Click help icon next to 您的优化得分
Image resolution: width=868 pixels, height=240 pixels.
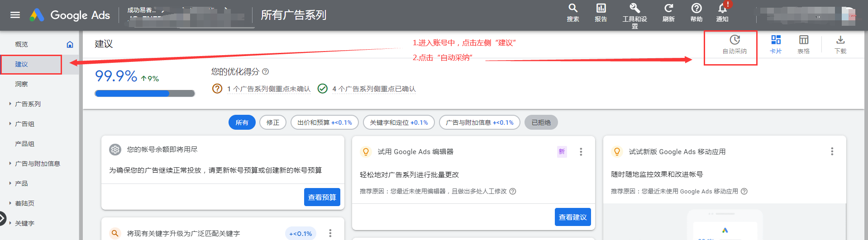pos(266,71)
